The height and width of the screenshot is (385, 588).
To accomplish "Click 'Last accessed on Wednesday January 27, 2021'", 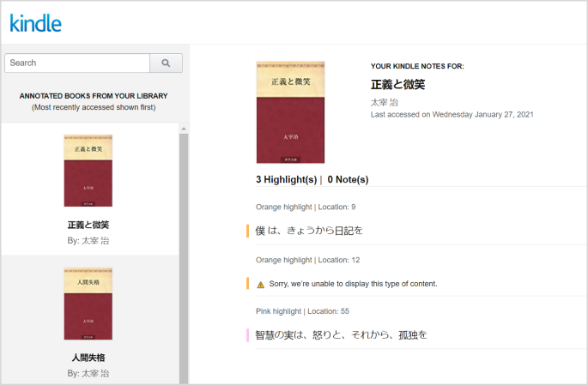I will click(x=452, y=115).
